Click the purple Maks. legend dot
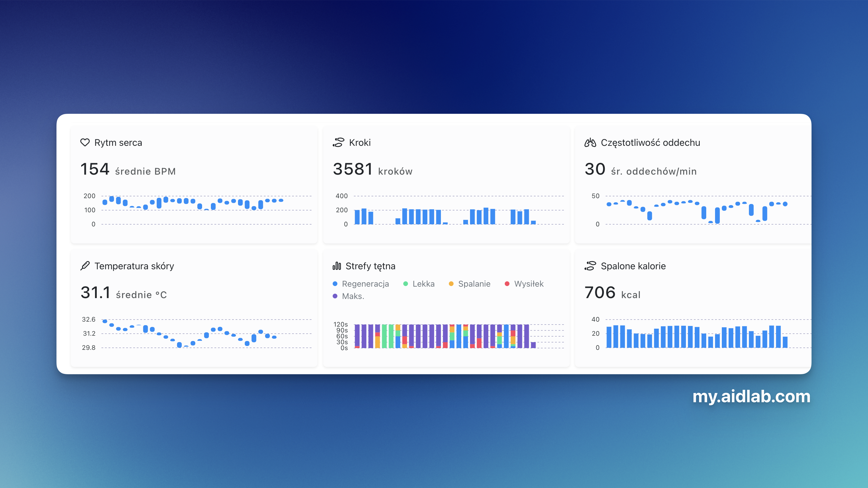 [x=335, y=296]
